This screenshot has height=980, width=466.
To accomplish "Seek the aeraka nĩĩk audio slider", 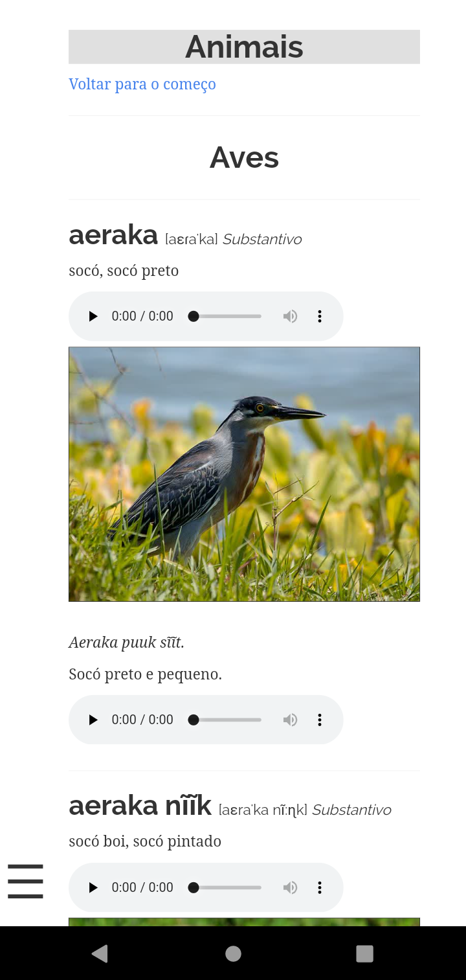I will click(227, 887).
